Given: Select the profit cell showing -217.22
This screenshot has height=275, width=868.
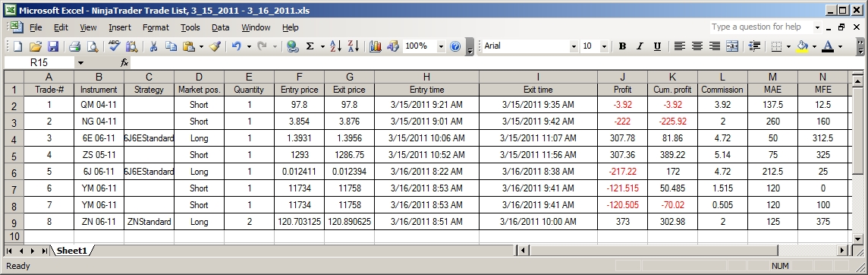Looking at the screenshot, I should 622,172.
